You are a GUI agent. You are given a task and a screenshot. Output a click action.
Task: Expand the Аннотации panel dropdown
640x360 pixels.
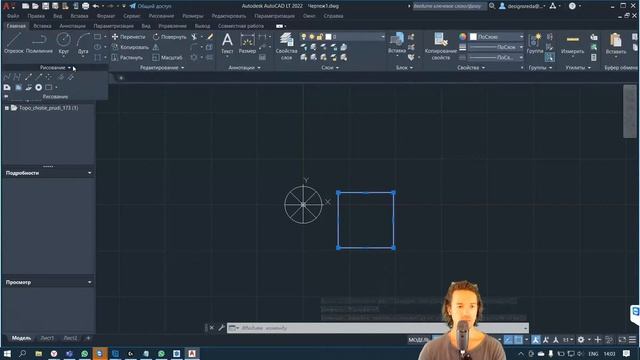point(244,68)
